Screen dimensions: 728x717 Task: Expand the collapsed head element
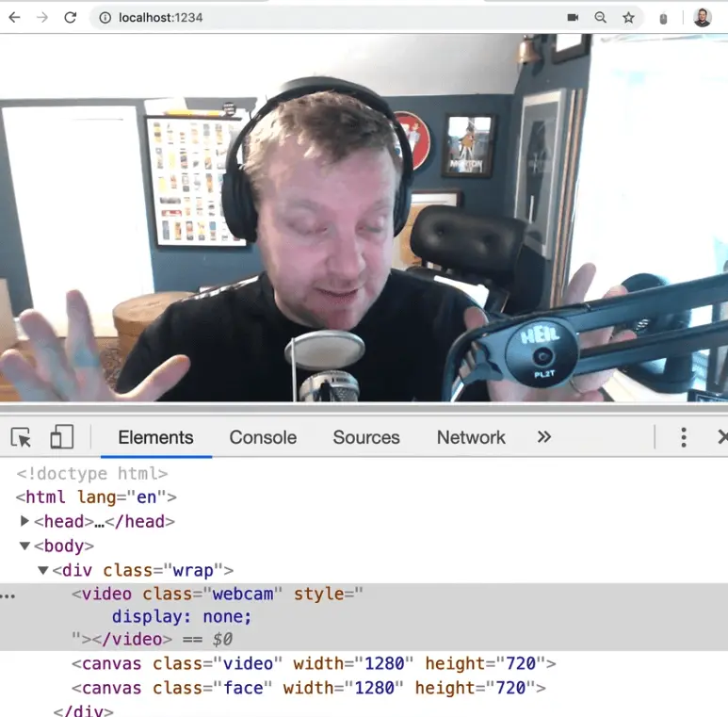pos(25,521)
